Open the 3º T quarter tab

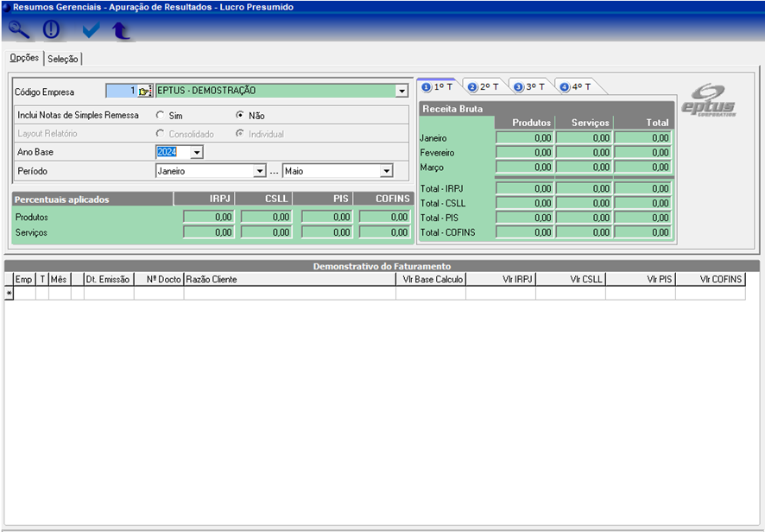[530, 87]
